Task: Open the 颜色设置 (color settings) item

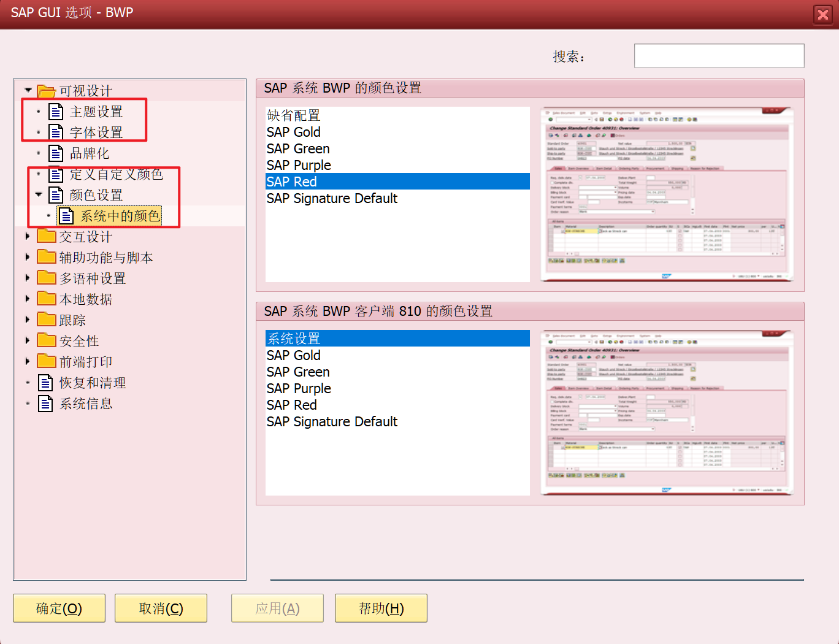Action: click(x=94, y=194)
